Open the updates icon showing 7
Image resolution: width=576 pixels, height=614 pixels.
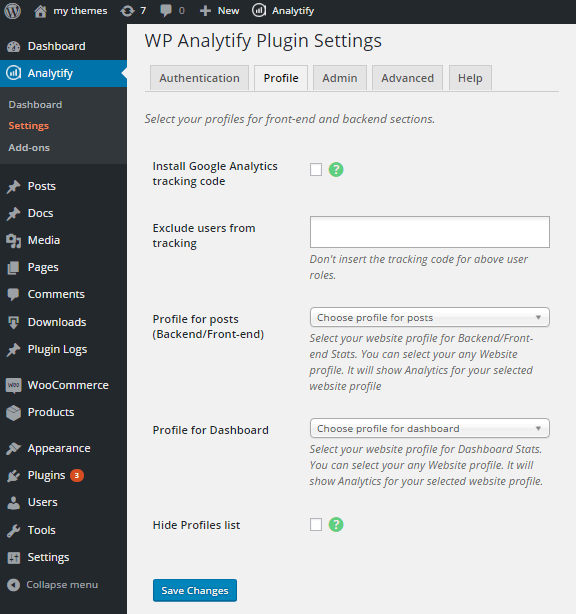pyautogui.click(x=127, y=11)
